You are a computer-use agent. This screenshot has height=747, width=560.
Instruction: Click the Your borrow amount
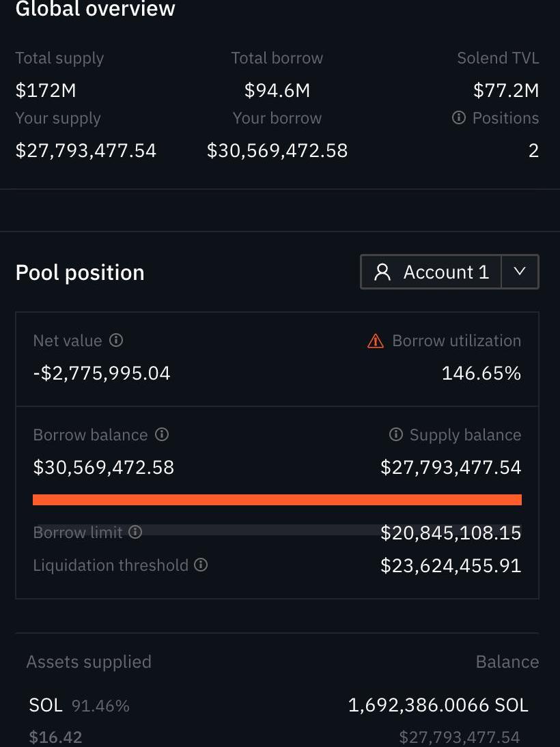coord(277,150)
